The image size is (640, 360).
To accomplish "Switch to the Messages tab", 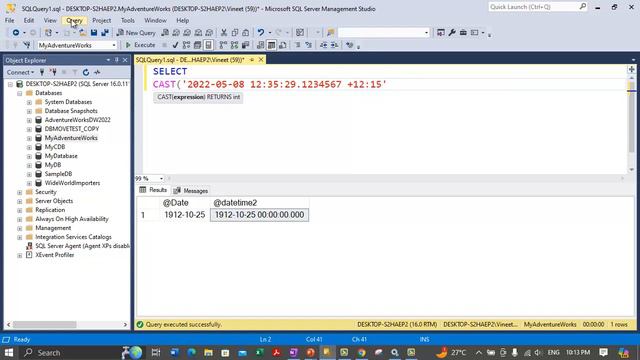I will (191, 191).
